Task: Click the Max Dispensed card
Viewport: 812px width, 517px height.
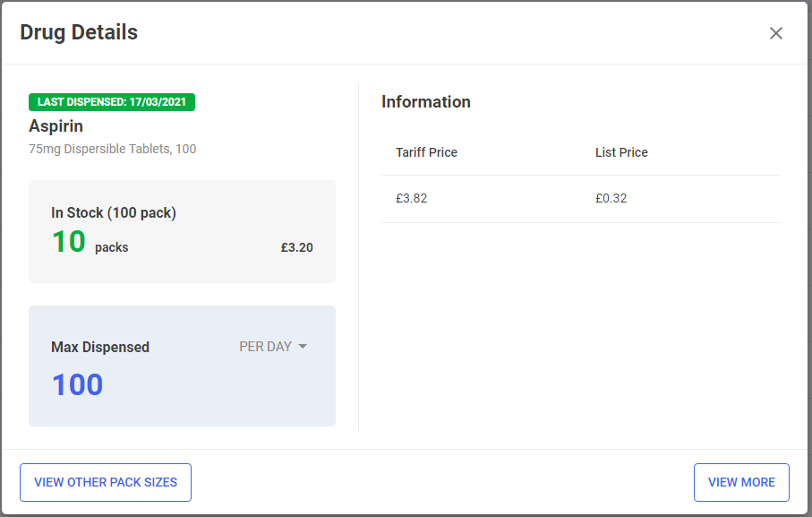Action: (x=182, y=366)
